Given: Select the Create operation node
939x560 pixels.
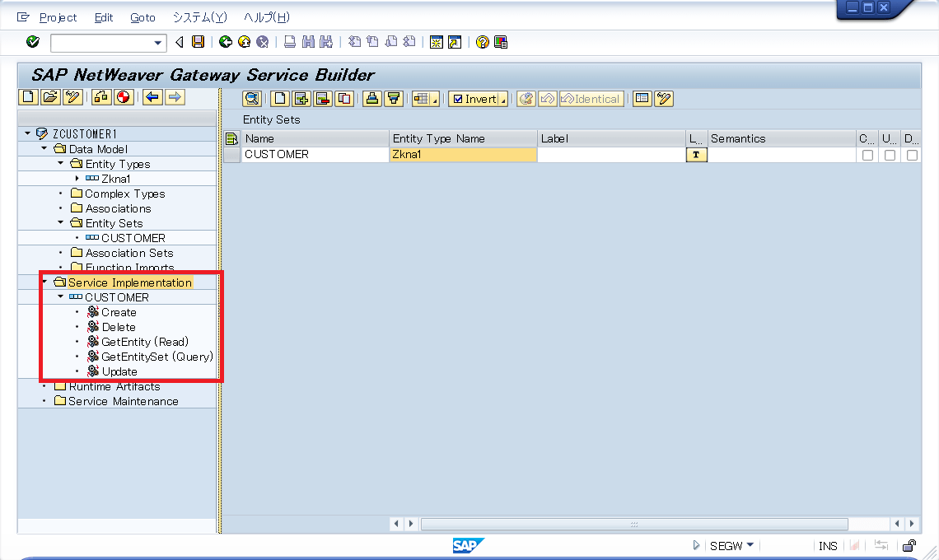Looking at the screenshot, I should 119,312.
